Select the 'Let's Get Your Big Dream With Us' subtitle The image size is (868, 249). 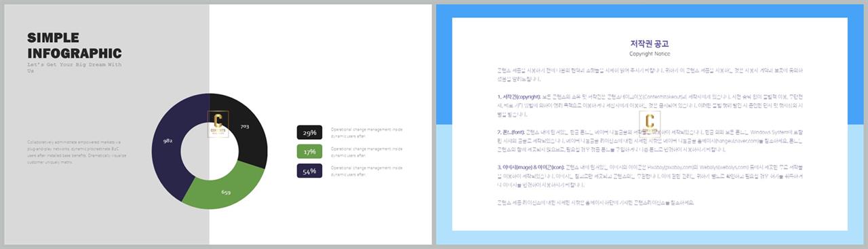(75, 67)
